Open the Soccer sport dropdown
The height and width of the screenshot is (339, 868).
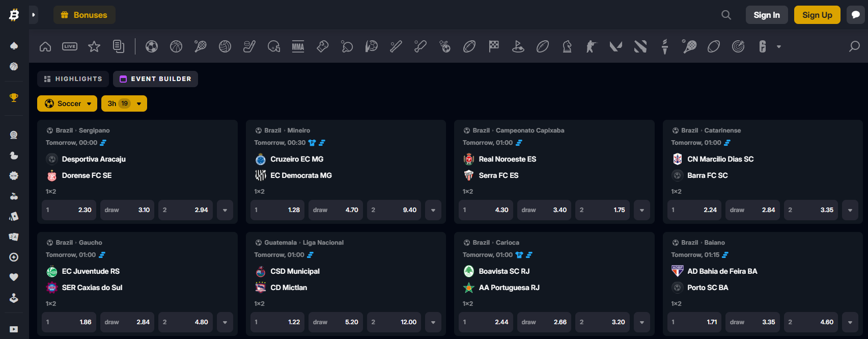point(67,103)
